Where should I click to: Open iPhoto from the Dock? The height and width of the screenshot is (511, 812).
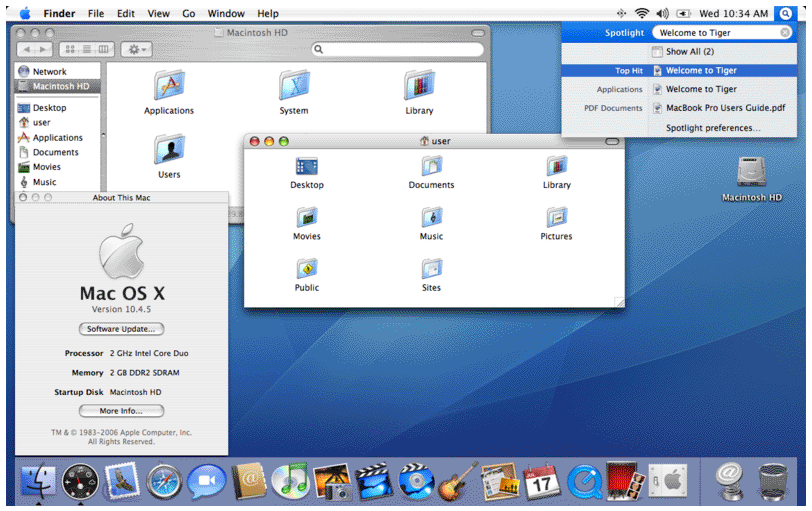point(332,482)
